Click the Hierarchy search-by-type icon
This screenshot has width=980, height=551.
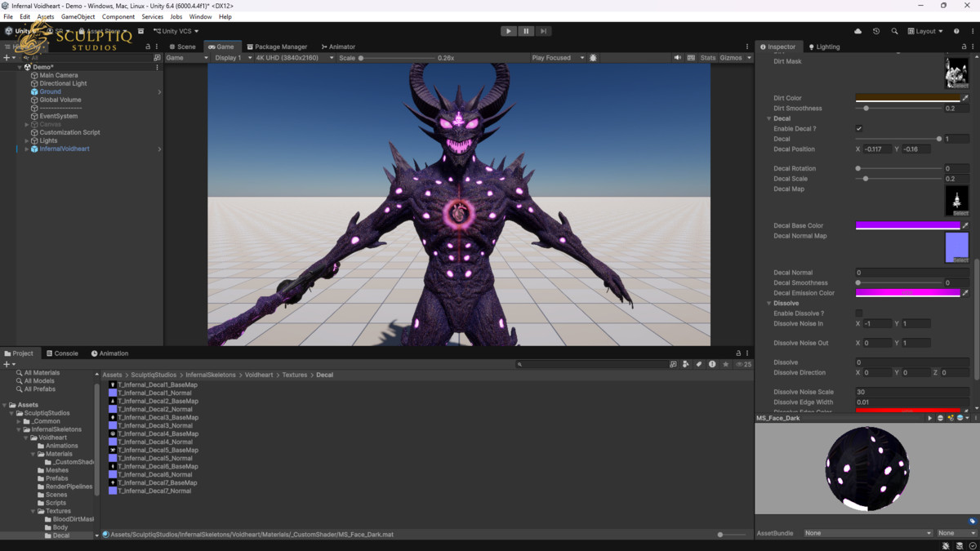coord(157,58)
